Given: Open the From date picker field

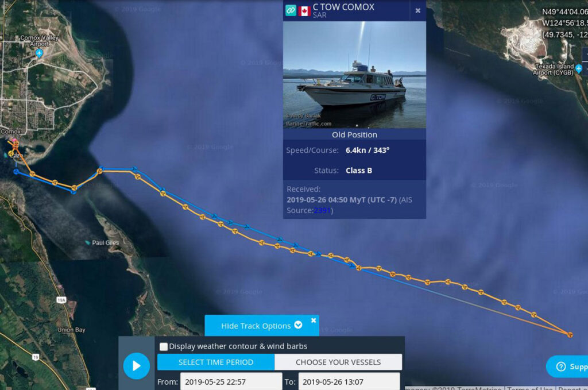Looking at the screenshot, I should point(231,382).
